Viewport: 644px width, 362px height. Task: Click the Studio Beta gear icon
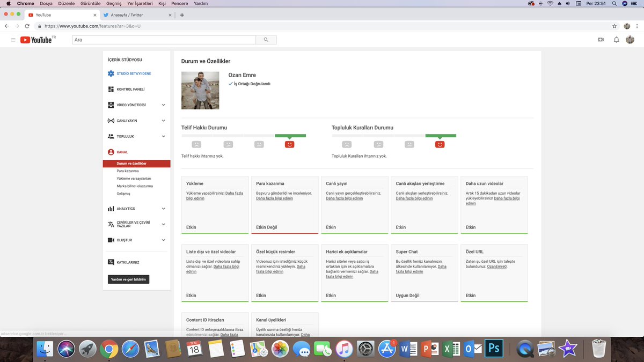(111, 73)
